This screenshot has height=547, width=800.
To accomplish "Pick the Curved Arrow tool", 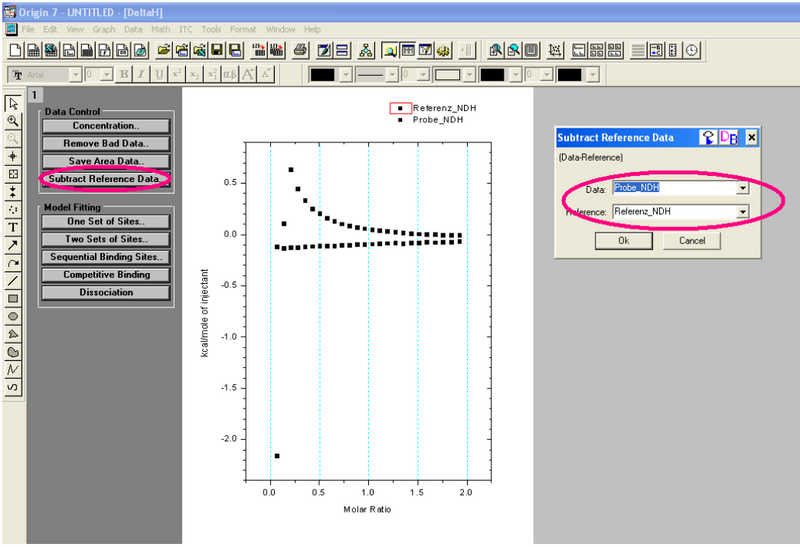I will pyautogui.click(x=13, y=263).
